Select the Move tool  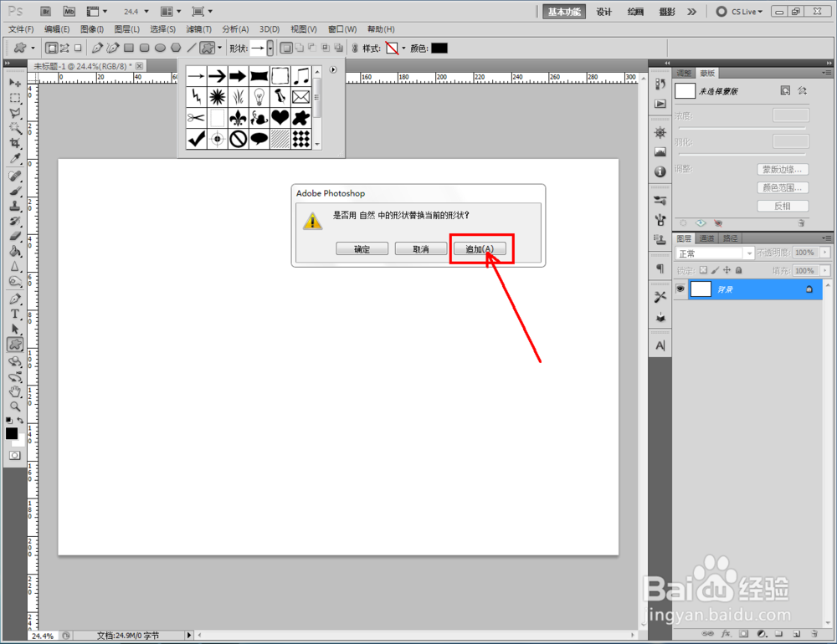point(15,83)
